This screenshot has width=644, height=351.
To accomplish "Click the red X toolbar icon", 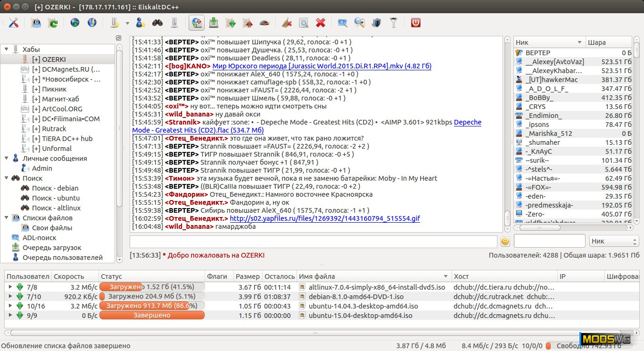I will tap(321, 23).
